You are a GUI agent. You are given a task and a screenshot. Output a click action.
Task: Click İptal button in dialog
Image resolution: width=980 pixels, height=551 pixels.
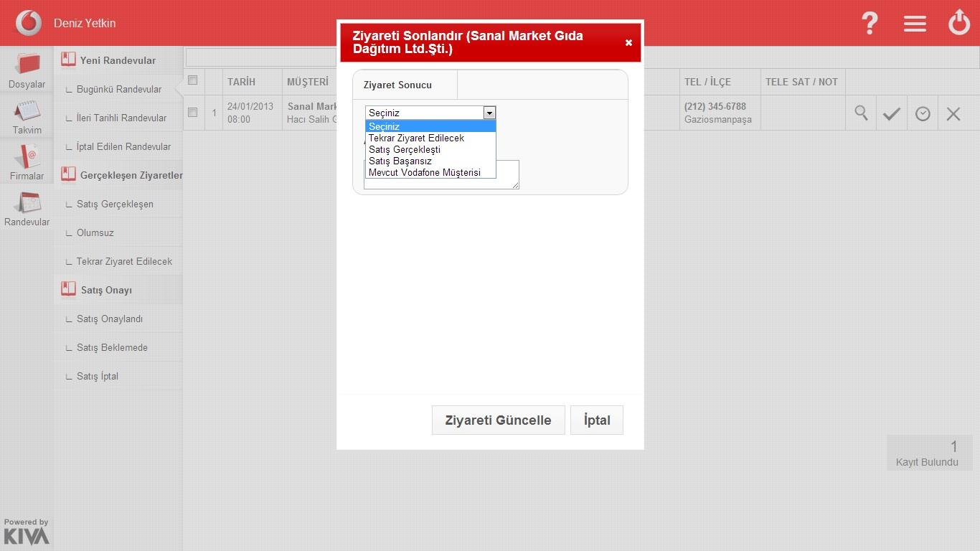pyautogui.click(x=597, y=420)
